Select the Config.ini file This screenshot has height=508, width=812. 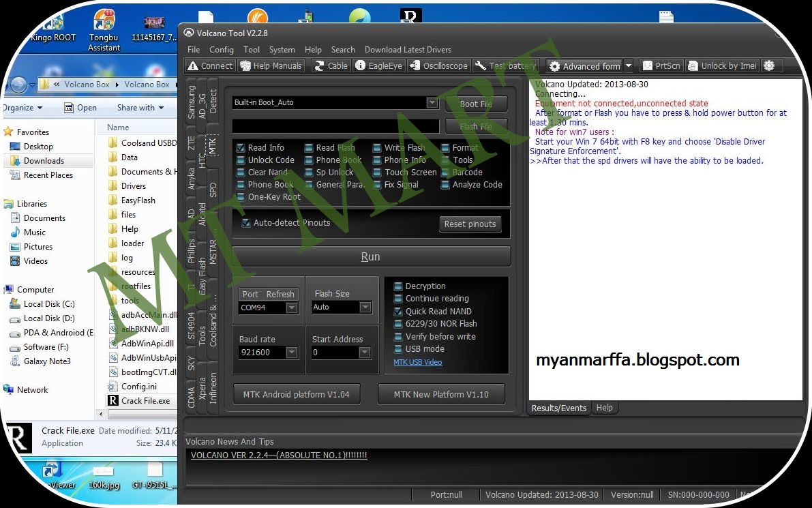tap(132, 387)
